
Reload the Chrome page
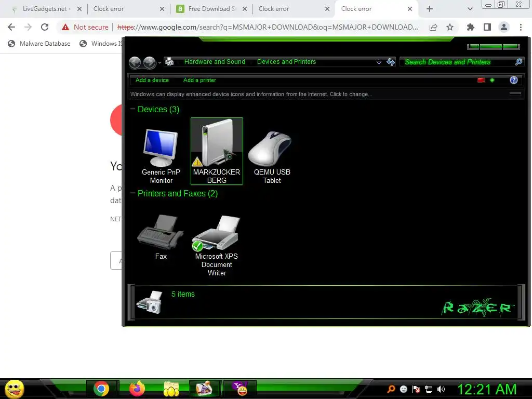(x=45, y=27)
